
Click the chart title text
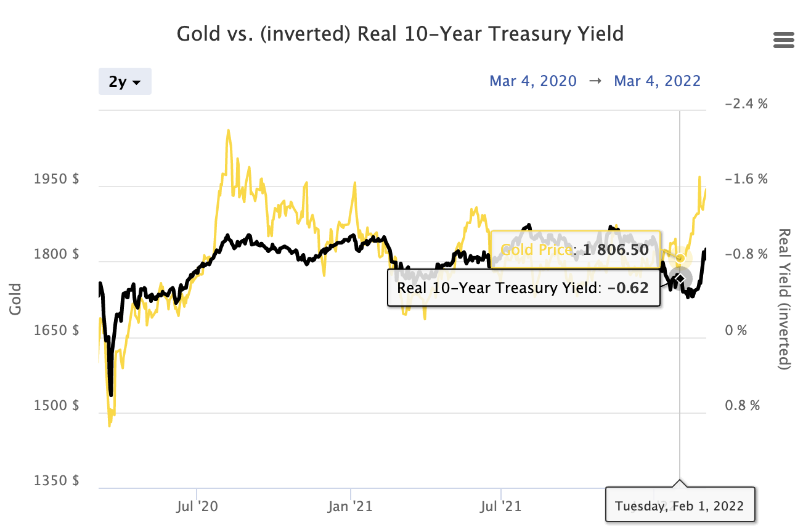click(x=400, y=33)
